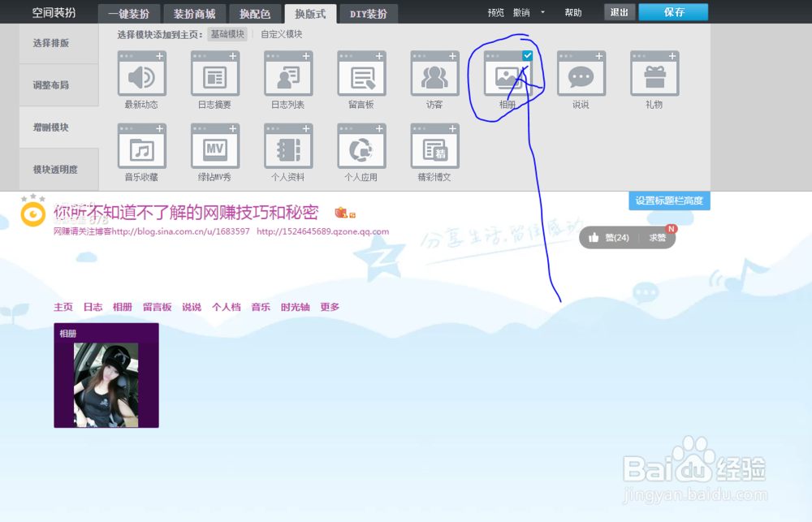Select the 日志摘要 module icon
The image size is (812, 522).
215,75
